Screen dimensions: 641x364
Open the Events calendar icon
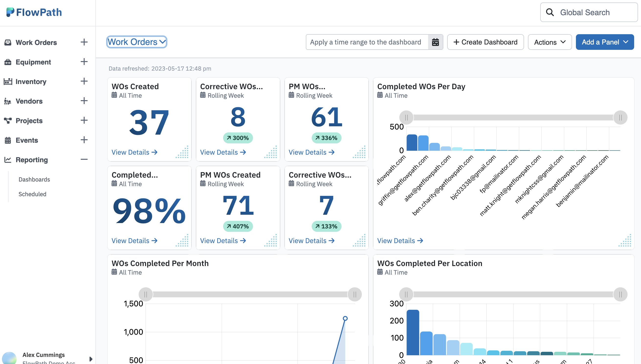click(x=8, y=140)
